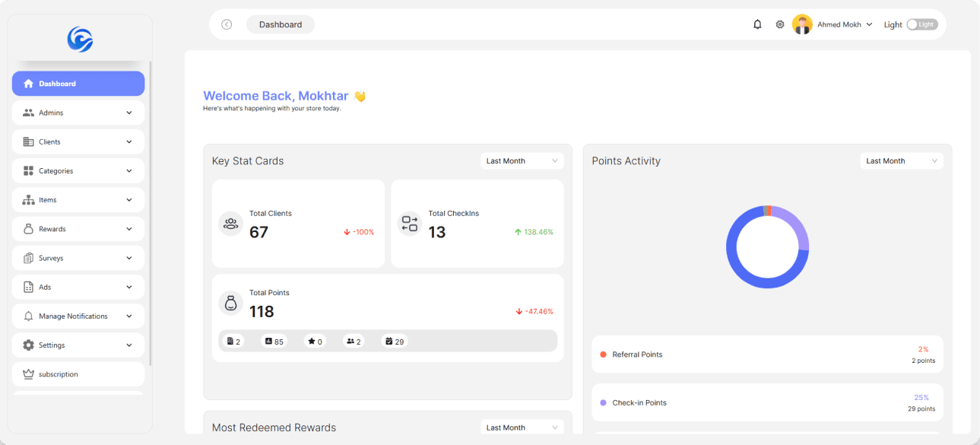Click the back arrow next to Dashboard

[x=226, y=24]
